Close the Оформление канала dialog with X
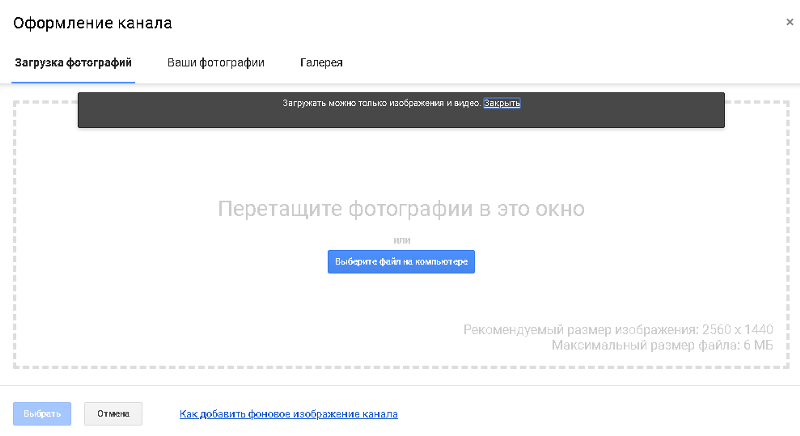Viewport: 800px width, 436px height. [x=791, y=20]
